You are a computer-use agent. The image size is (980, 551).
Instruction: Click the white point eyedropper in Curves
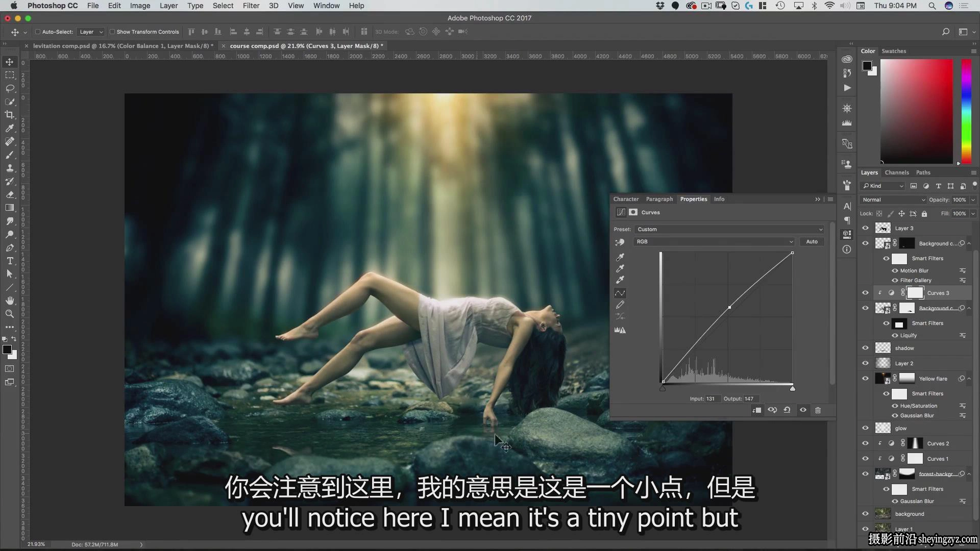point(620,280)
